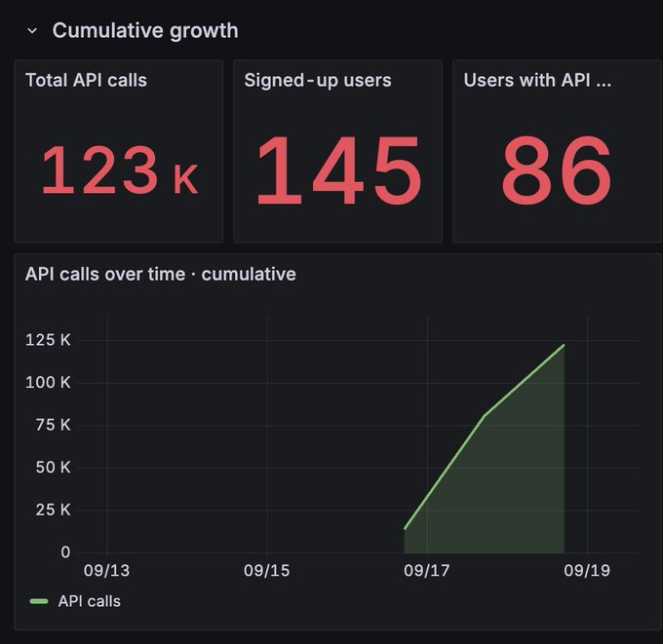The width and height of the screenshot is (663, 644).
Task: Open the truncated Users with API panel title
Action: (x=537, y=80)
